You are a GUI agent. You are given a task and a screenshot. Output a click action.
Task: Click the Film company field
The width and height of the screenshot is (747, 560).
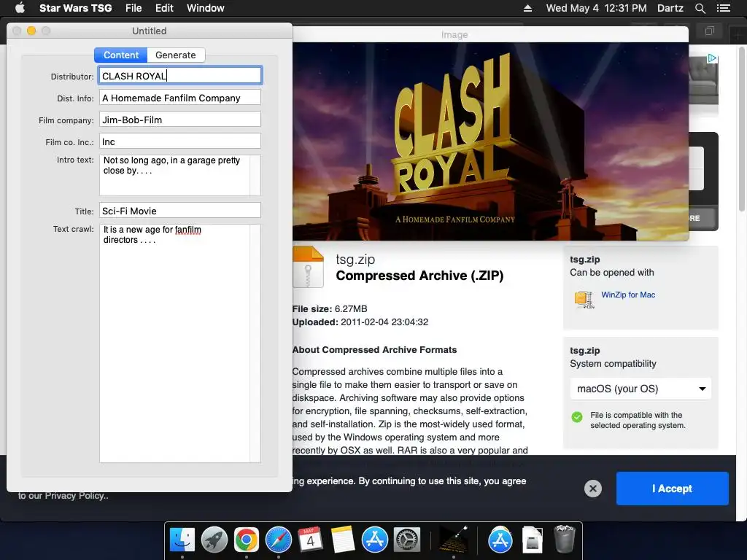pos(180,120)
